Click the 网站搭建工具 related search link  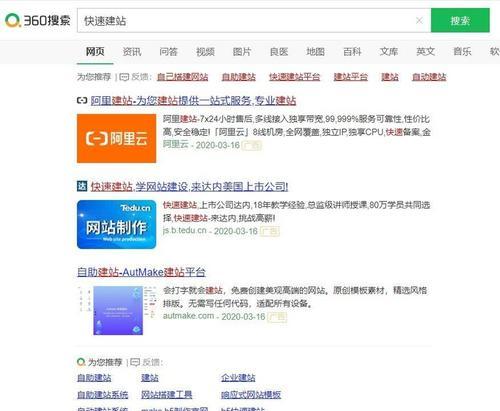point(167,395)
